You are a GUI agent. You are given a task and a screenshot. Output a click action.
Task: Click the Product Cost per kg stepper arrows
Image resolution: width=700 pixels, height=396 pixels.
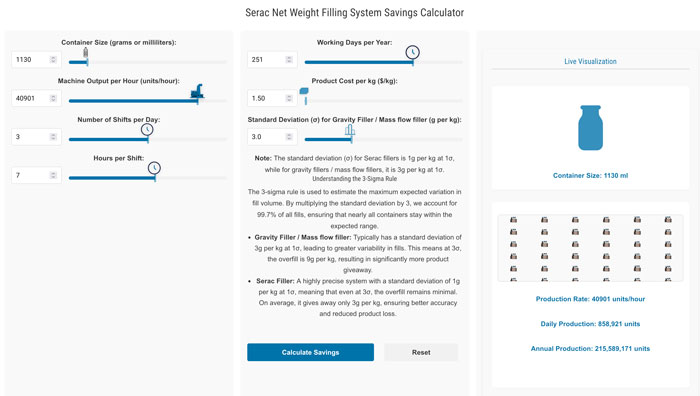point(289,98)
